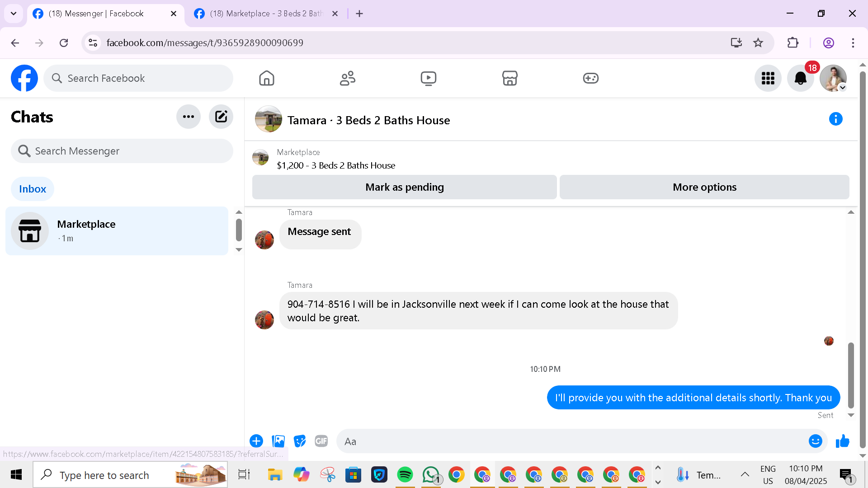868x488 pixels.
Task: Click the notifications bell icon
Action: coord(800,79)
